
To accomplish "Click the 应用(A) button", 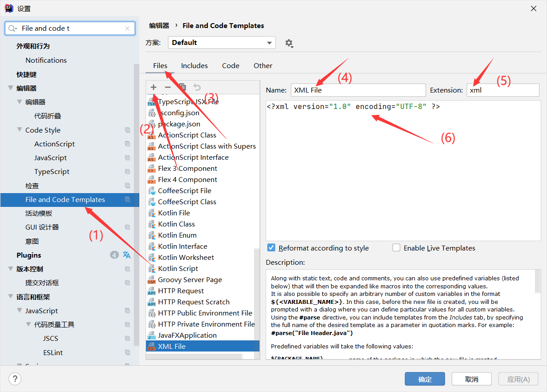I will [x=519, y=379].
